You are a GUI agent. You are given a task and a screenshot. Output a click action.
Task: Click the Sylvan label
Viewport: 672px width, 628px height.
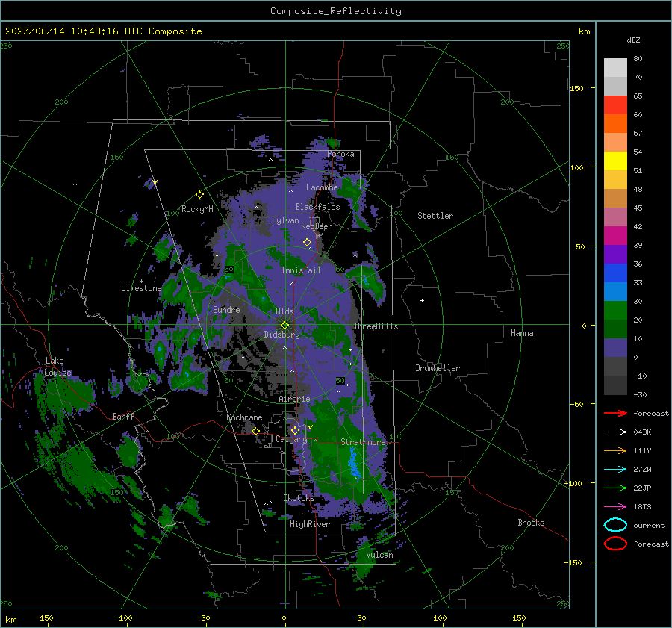285,220
